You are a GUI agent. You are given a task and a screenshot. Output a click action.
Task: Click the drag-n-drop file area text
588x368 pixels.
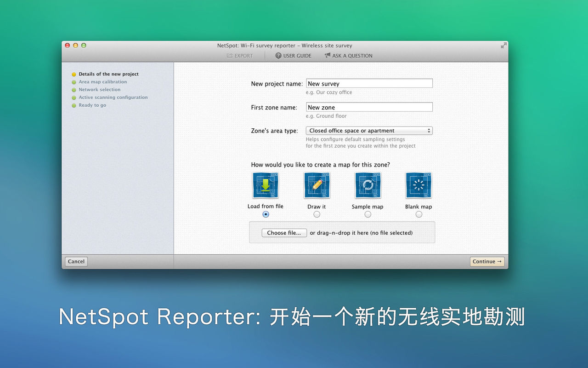361,233
